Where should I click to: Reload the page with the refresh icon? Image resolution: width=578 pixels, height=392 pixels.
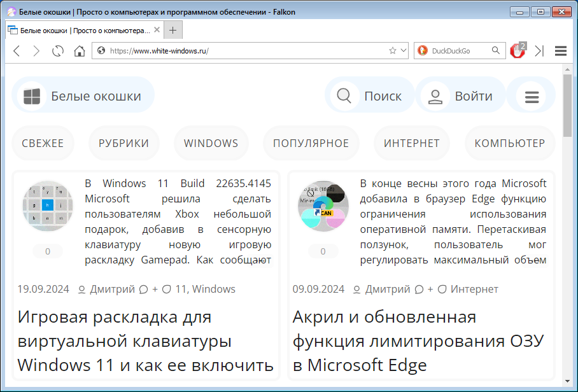(58, 51)
